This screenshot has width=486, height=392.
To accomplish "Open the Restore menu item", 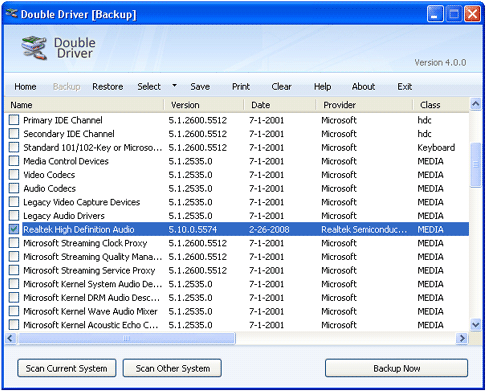I will 108,87.
